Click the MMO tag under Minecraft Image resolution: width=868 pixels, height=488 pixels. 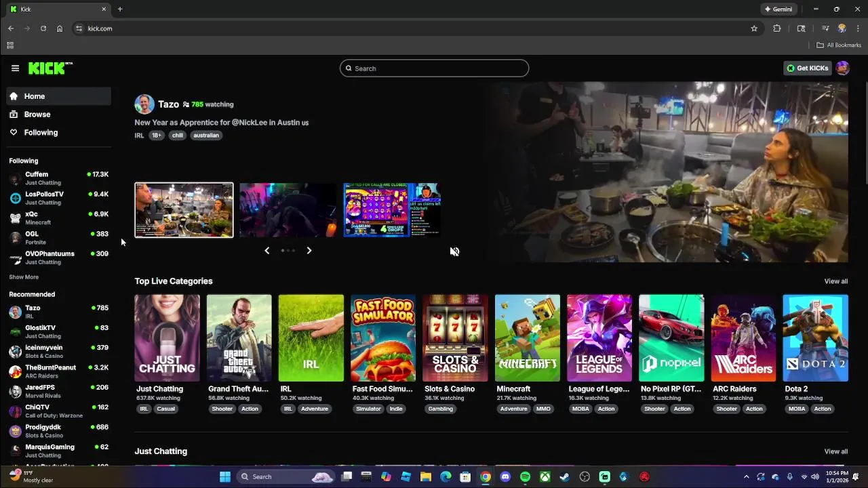(x=543, y=409)
